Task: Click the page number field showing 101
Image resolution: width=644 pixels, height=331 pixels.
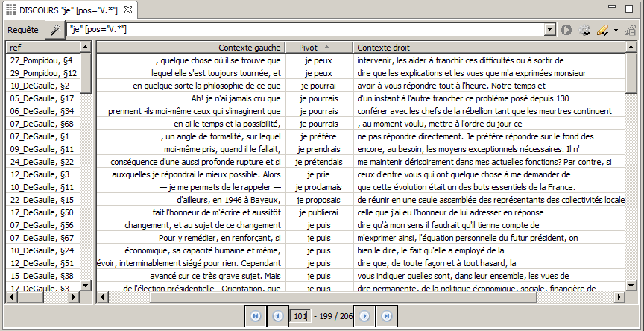Action: [x=300, y=316]
